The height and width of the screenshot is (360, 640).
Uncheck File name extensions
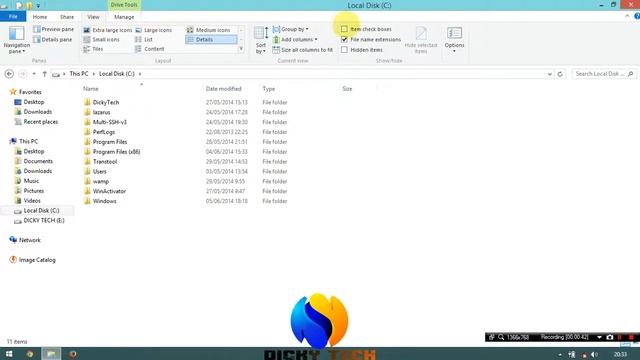[x=344, y=40]
